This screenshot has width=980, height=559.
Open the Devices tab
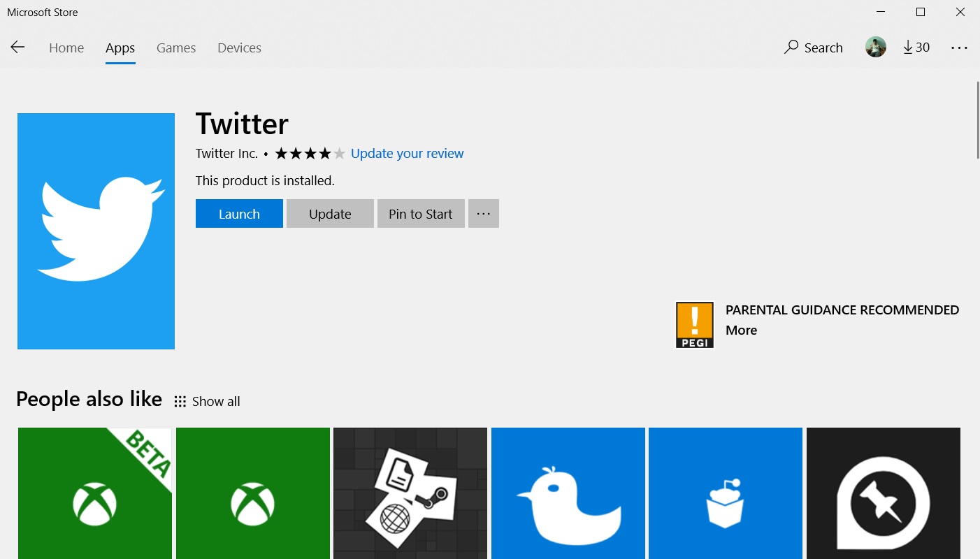(239, 48)
